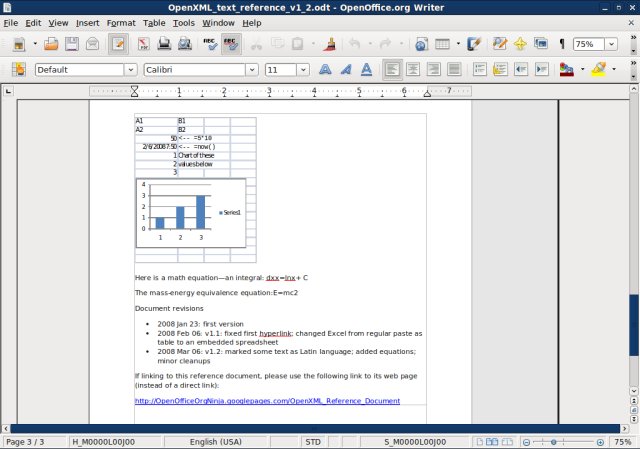Click the Format Paintbrush icon
This screenshot has width=640, height=449.
tap(330, 44)
